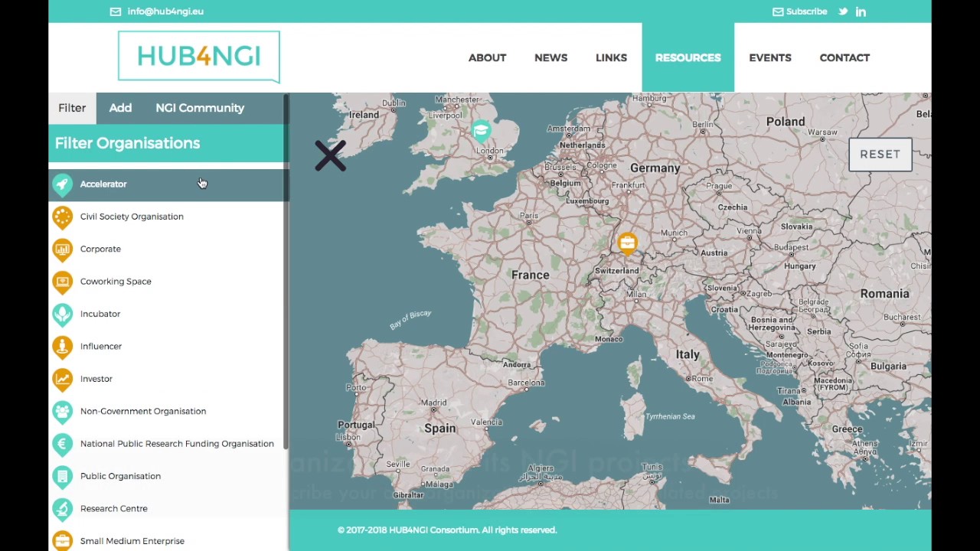The image size is (980, 551).
Task: Filter by Accelerator label
Action: (103, 184)
